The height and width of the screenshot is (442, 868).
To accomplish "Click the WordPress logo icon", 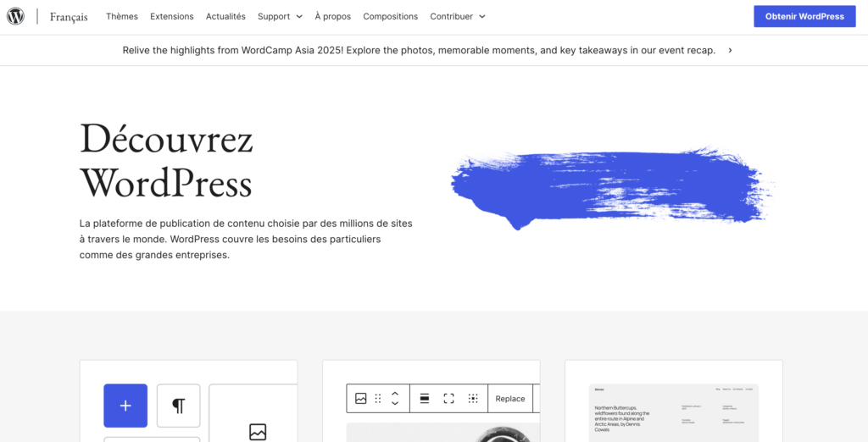I will (15, 17).
